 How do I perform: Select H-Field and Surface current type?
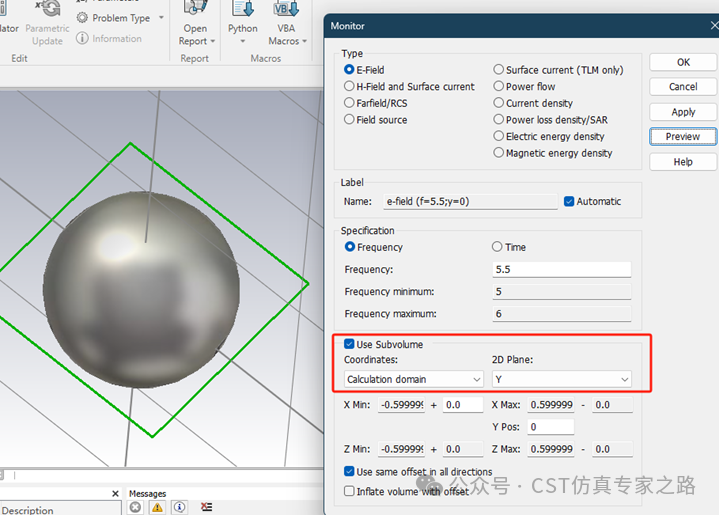click(x=349, y=86)
